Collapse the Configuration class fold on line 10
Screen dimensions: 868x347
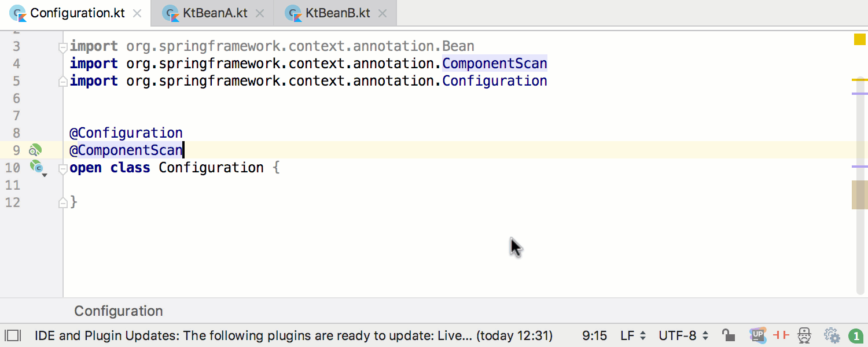(62, 169)
